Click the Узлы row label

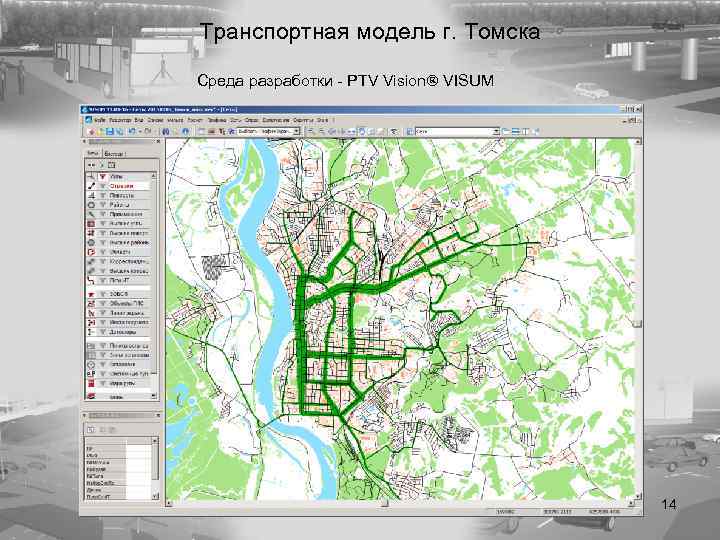coord(117,176)
